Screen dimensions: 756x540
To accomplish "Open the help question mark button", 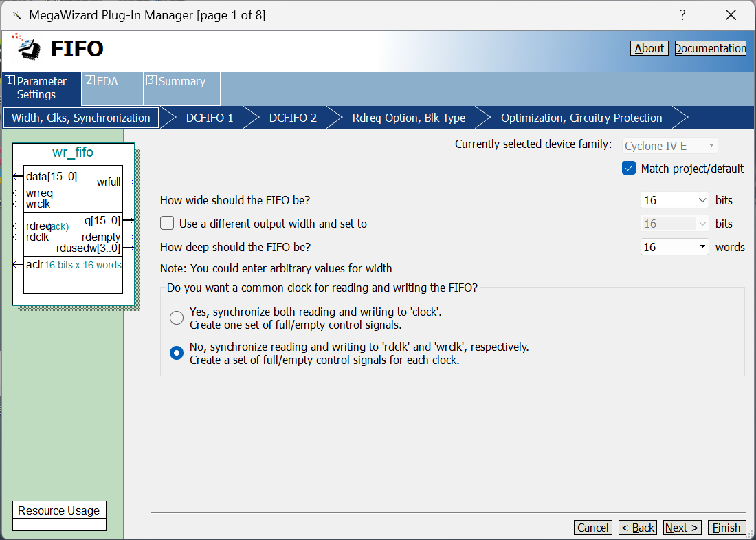I will 682,15.
